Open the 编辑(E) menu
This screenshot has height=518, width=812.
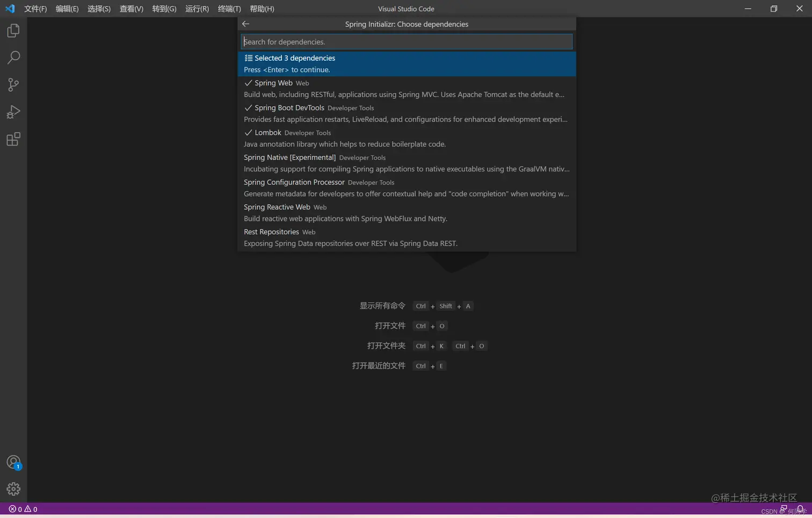point(67,9)
